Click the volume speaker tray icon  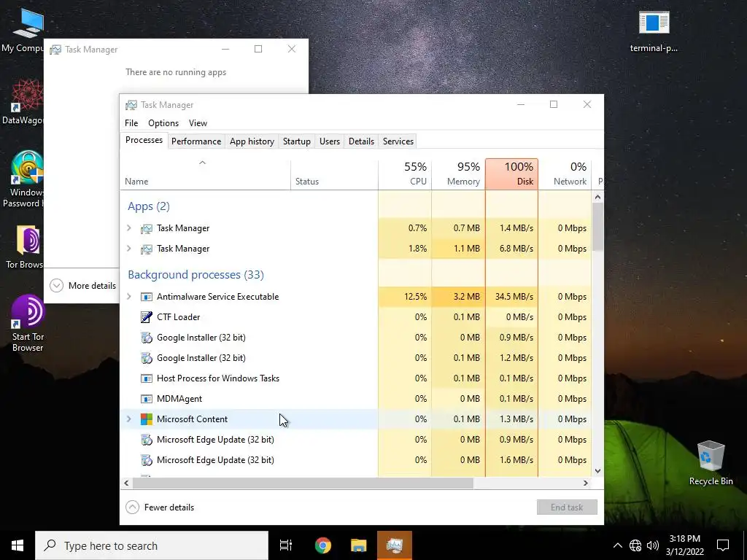point(653,545)
